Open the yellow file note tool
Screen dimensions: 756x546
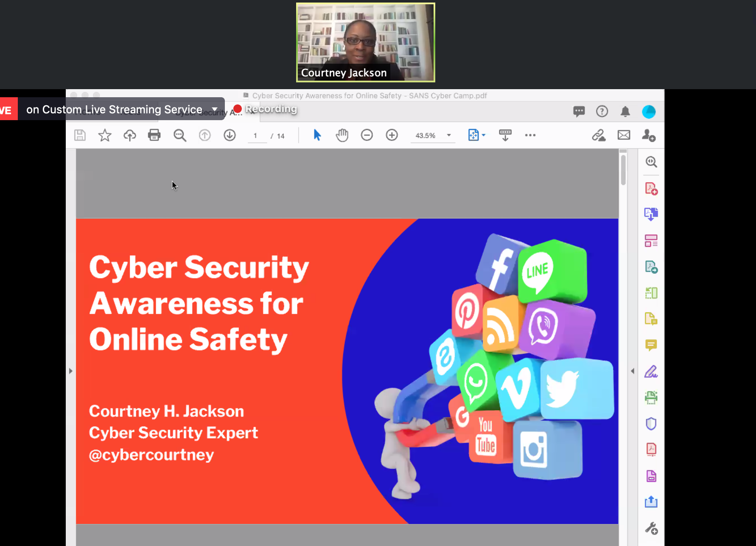tap(651, 318)
